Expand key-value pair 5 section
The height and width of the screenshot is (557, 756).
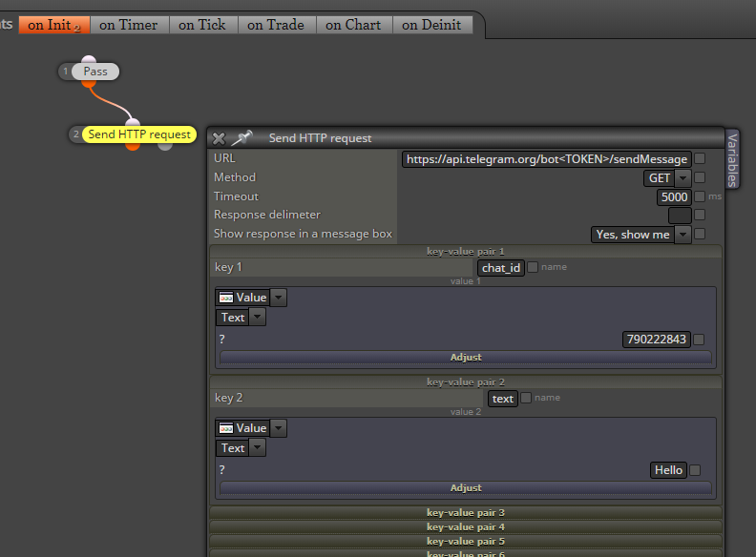[465, 541]
